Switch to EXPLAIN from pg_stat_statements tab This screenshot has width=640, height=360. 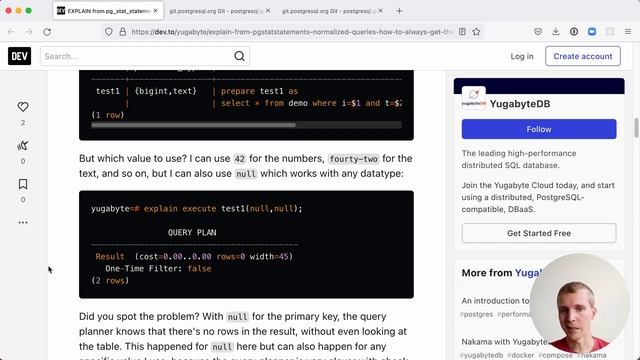108,11
